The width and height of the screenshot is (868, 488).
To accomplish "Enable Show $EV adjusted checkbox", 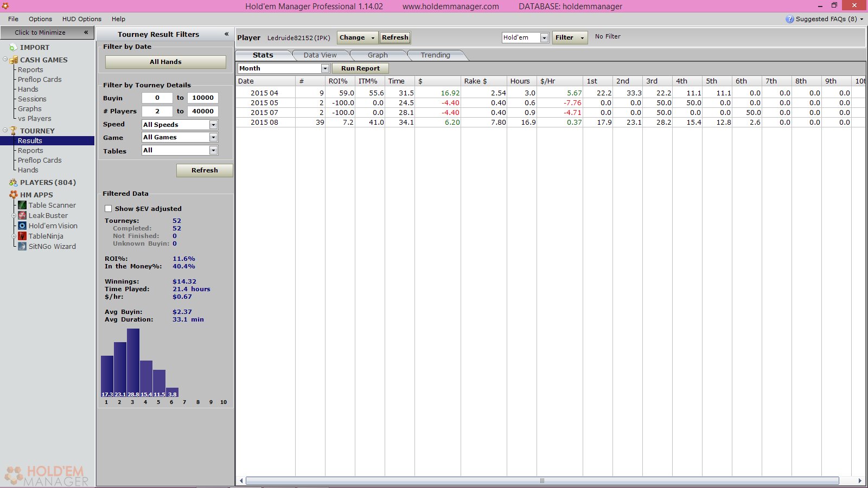I will click(108, 209).
